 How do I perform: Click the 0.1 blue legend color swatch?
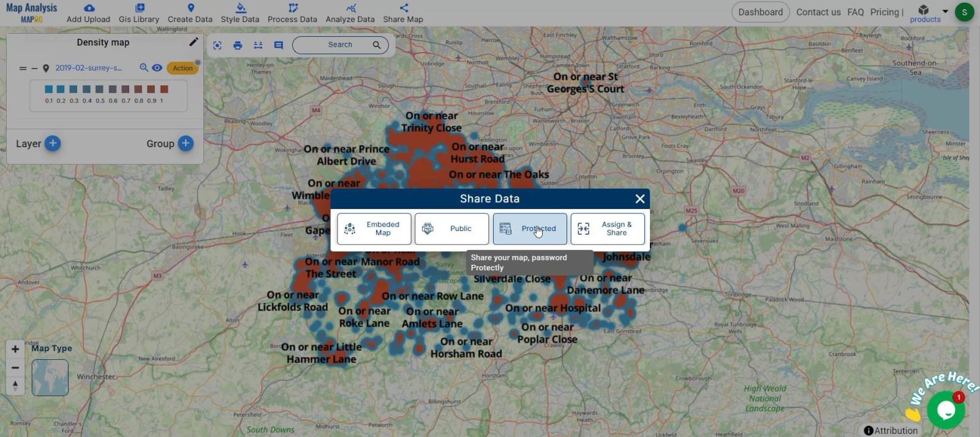[49, 89]
